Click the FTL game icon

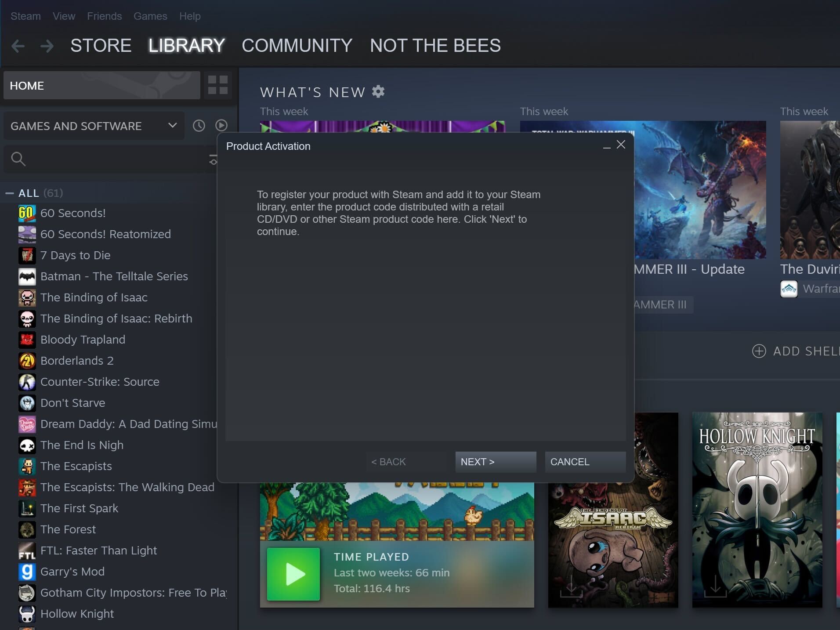pos(27,550)
